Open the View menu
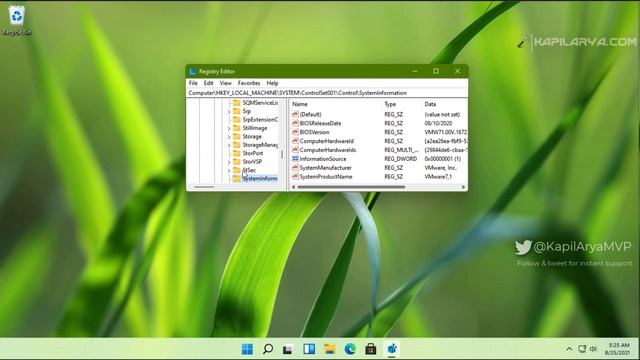Image resolution: width=640 pixels, height=360 pixels. [225, 83]
